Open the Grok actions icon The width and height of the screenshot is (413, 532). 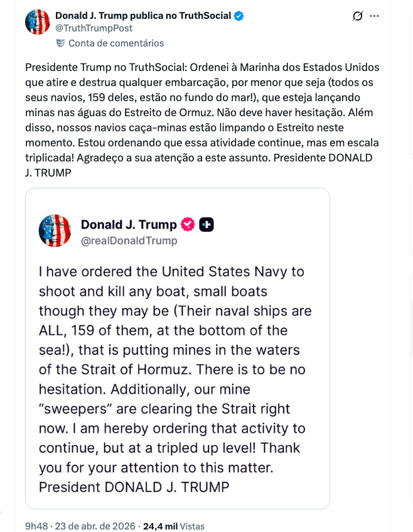pos(358,16)
